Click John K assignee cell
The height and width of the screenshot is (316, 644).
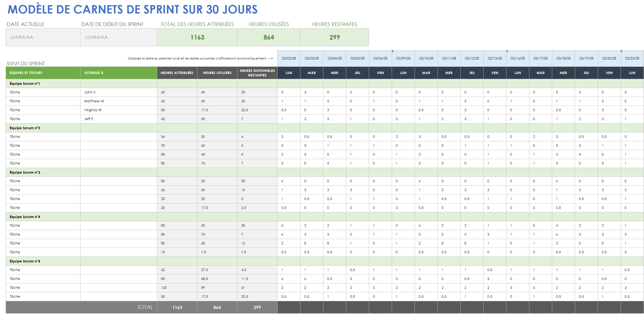119,92
